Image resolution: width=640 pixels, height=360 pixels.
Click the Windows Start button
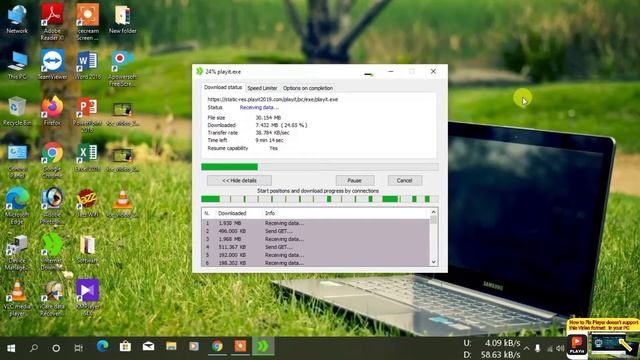click(11, 348)
